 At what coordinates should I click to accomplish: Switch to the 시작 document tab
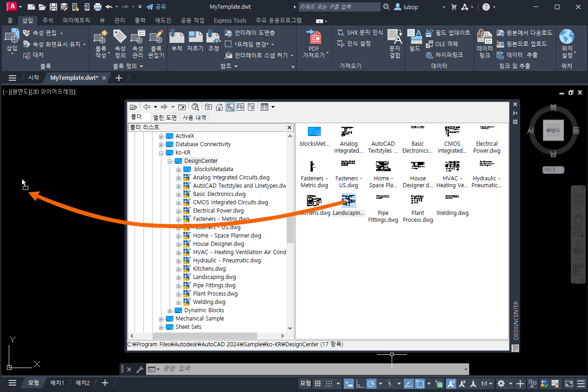[34, 78]
